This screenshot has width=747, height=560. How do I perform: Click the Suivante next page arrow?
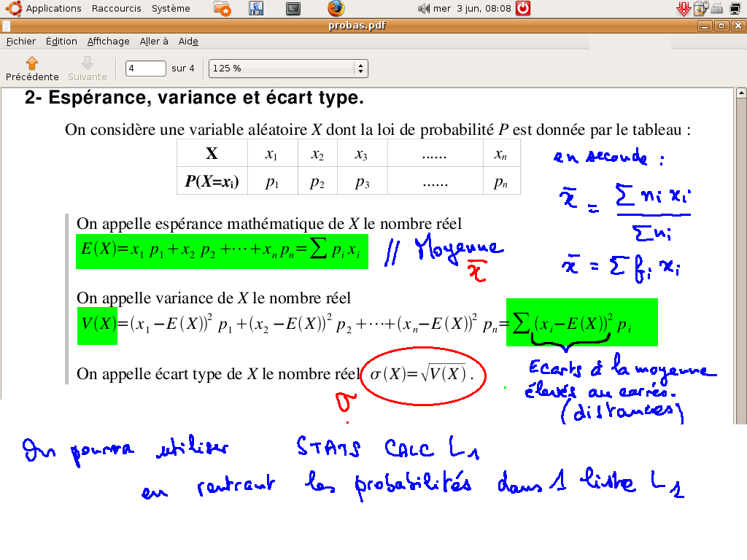(88, 68)
